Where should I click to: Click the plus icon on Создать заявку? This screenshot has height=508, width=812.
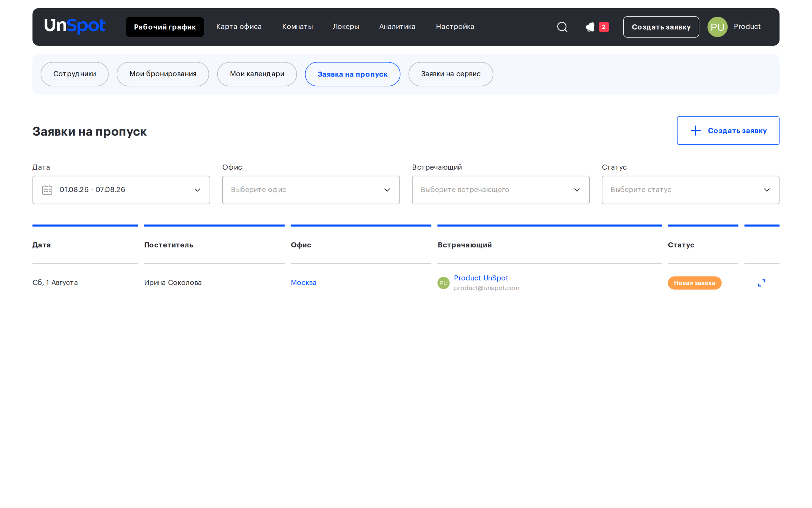696,130
